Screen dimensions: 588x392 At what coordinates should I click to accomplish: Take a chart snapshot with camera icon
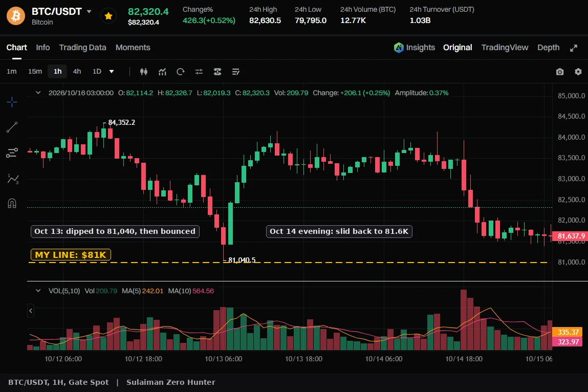[559, 72]
